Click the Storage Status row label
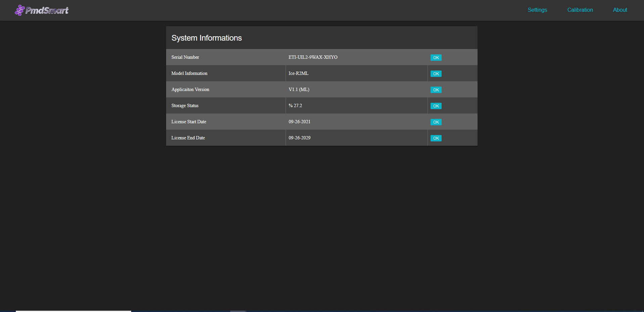The height and width of the screenshot is (312, 644). point(185,105)
